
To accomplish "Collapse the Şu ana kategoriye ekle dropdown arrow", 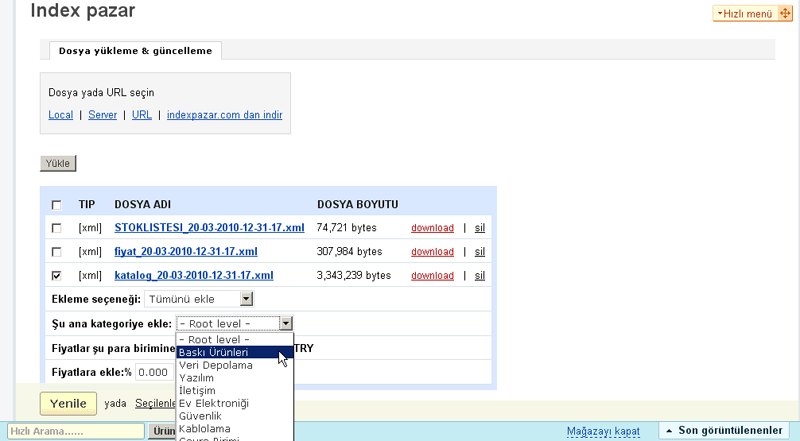I will [286, 324].
